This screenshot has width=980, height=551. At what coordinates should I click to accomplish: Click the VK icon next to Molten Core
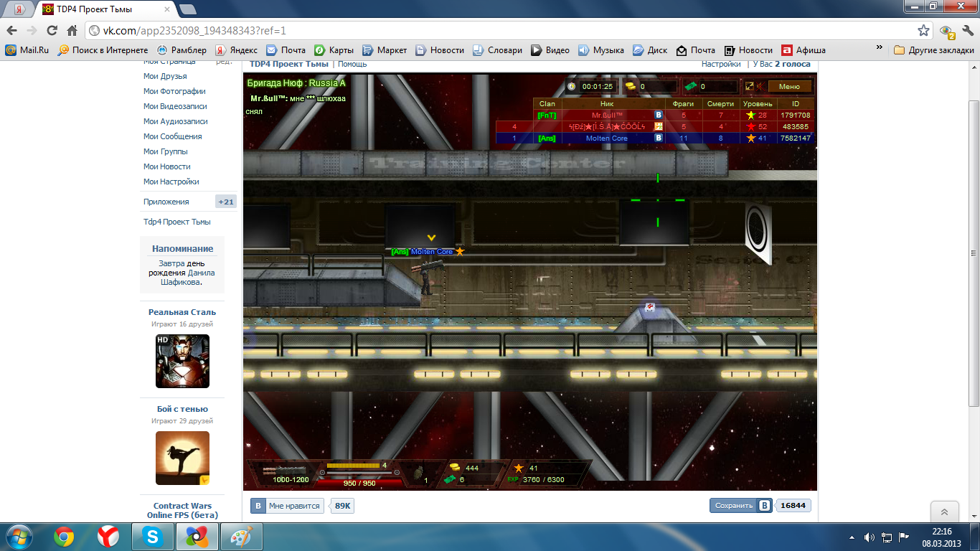point(658,138)
